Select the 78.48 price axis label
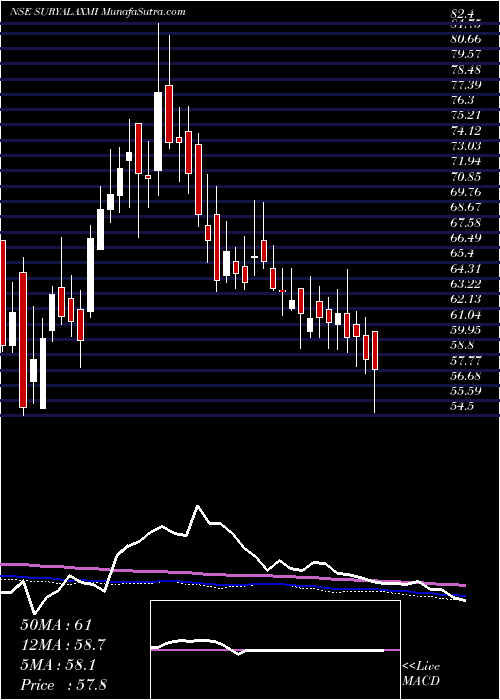Viewport: 500px width, 700px height. point(466,70)
